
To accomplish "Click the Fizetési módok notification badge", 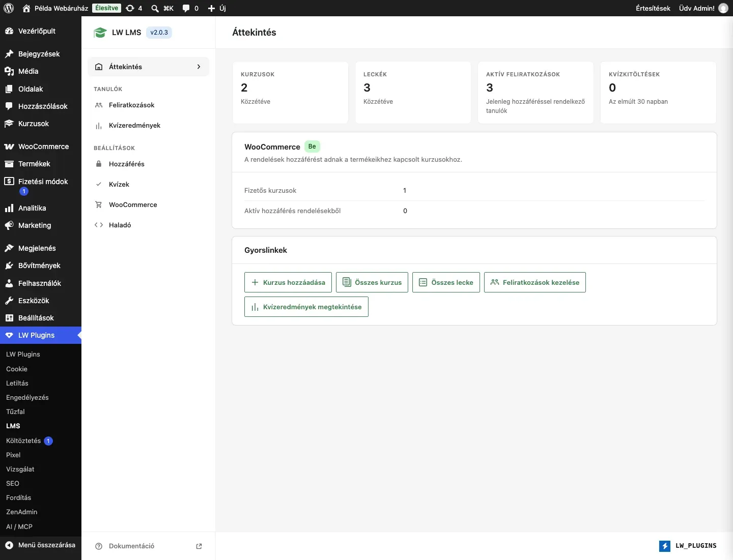I will coord(23,191).
